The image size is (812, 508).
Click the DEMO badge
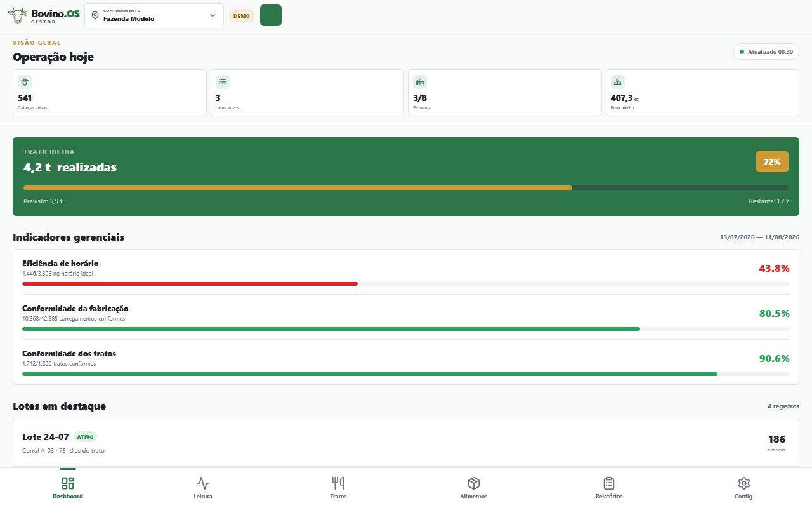click(x=242, y=15)
